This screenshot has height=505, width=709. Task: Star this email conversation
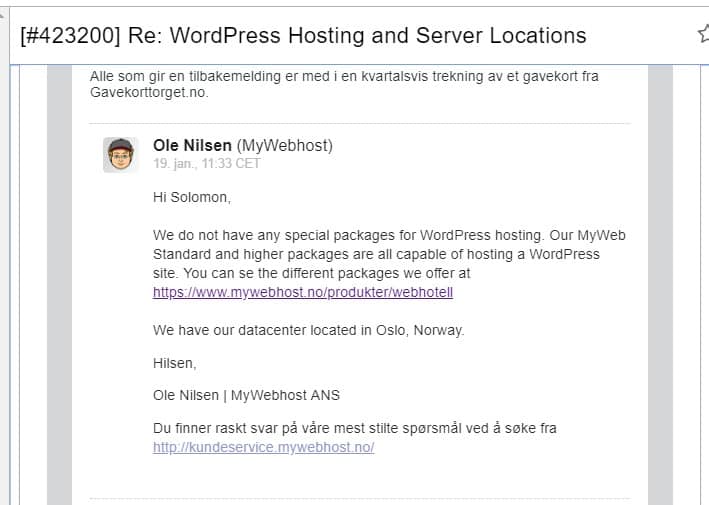pos(704,33)
